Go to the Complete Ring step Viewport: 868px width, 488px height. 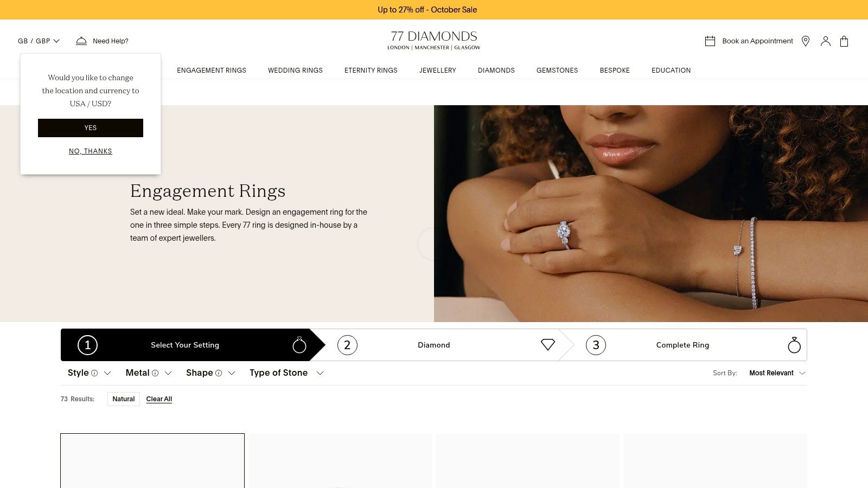[682, 345]
